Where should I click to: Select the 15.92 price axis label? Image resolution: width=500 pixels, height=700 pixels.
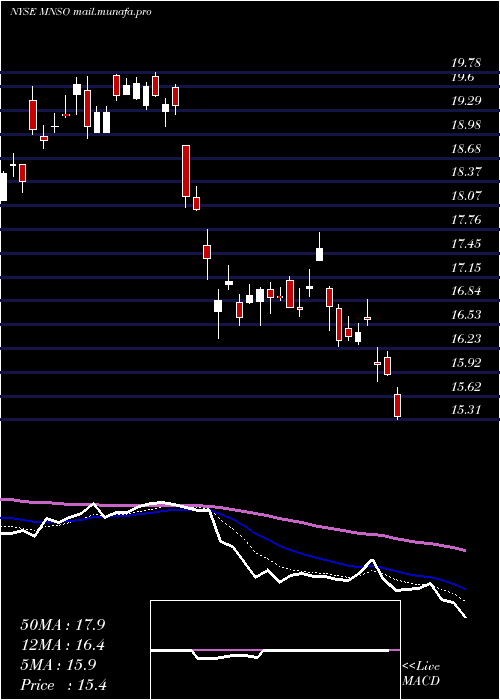tap(467, 363)
